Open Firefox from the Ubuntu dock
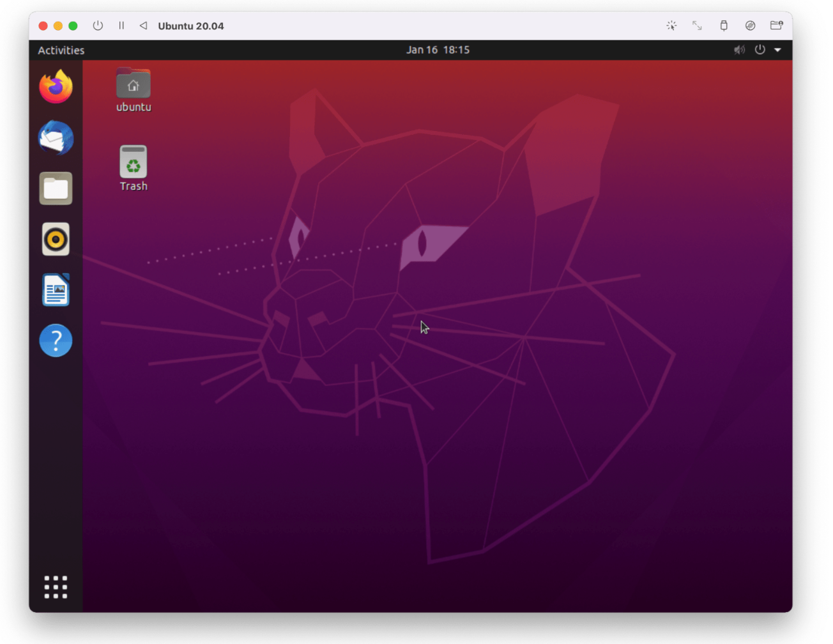The image size is (833, 644). (56, 86)
